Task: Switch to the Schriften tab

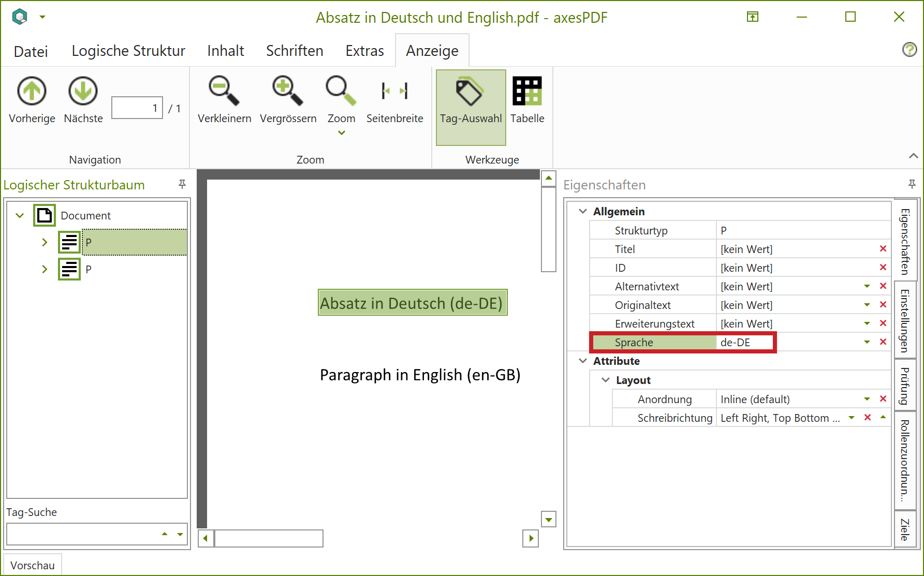Action: (295, 51)
